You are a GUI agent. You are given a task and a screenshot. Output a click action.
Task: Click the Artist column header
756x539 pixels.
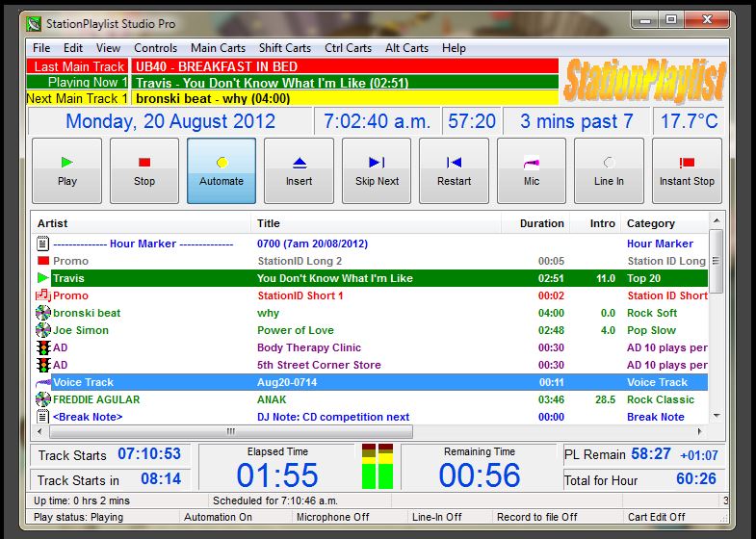pyautogui.click(x=53, y=223)
